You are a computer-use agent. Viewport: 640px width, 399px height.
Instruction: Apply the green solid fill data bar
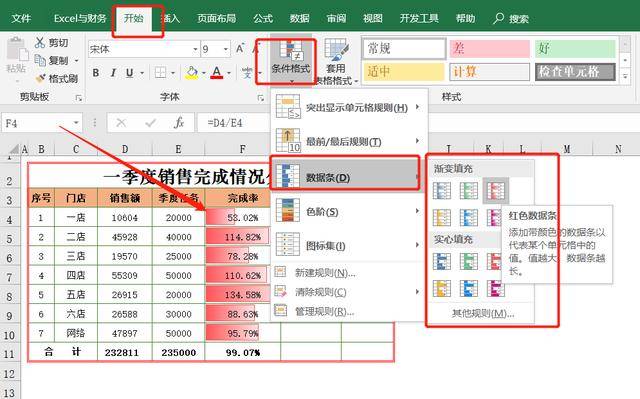point(468,262)
